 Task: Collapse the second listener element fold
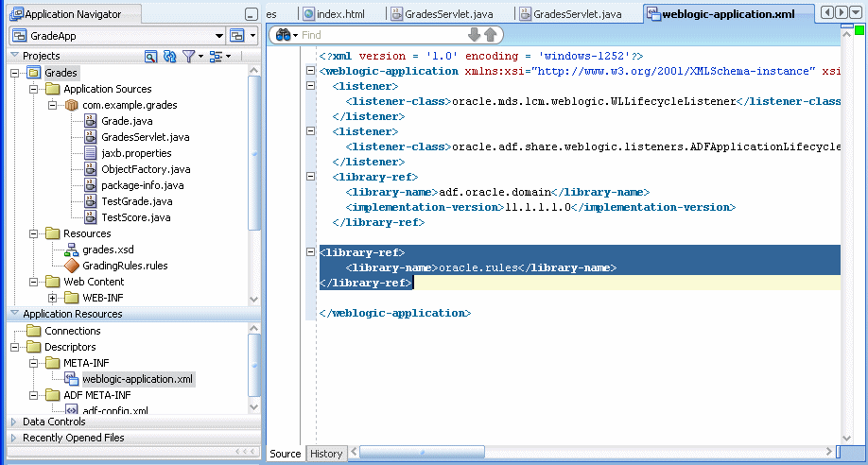(310, 131)
